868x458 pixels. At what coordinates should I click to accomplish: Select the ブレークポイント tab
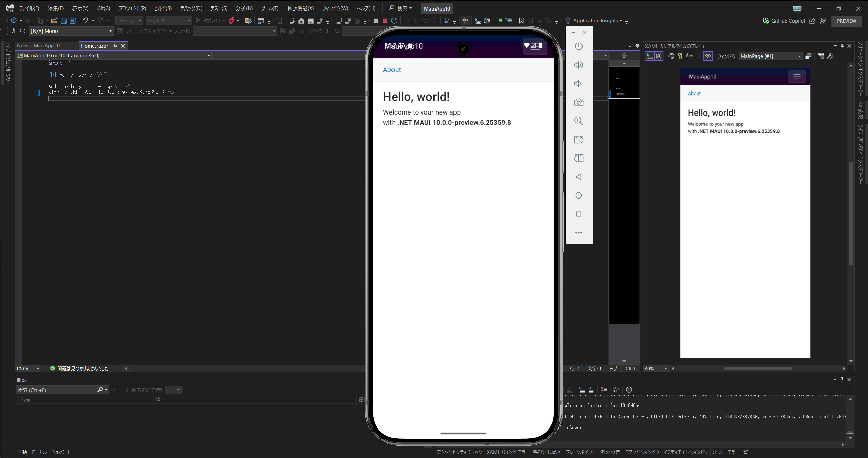580,452
